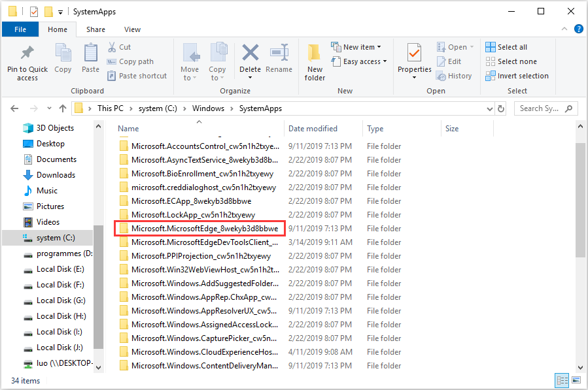
Task: Open Quick Access Toolbar customize dropdown
Action: click(x=60, y=12)
